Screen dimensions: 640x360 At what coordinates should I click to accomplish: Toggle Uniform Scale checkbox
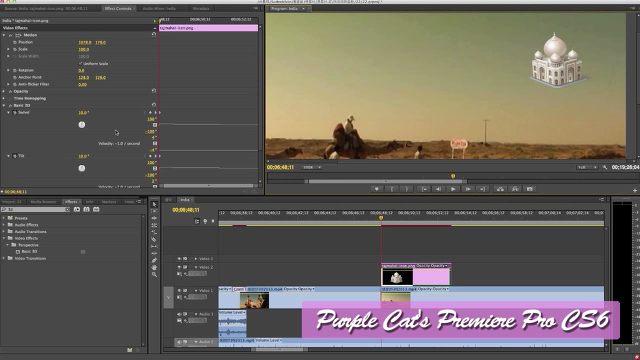pyautogui.click(x=80, y=63)
